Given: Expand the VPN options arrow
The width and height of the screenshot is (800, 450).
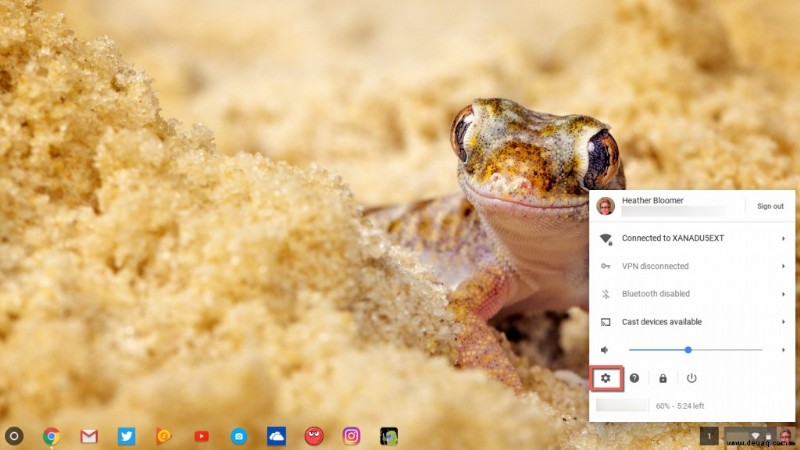Looking at the screenshot, I should tap(783, 266).
